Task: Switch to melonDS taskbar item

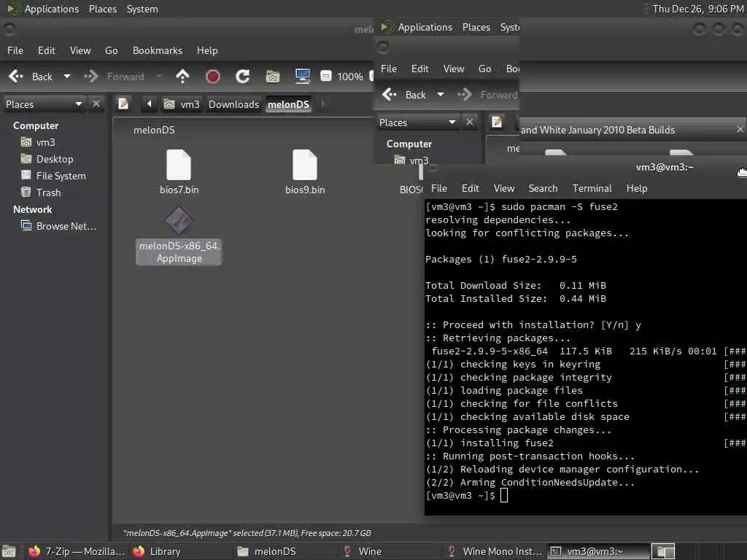Action: pyautogui.click(x=267, y=551)
